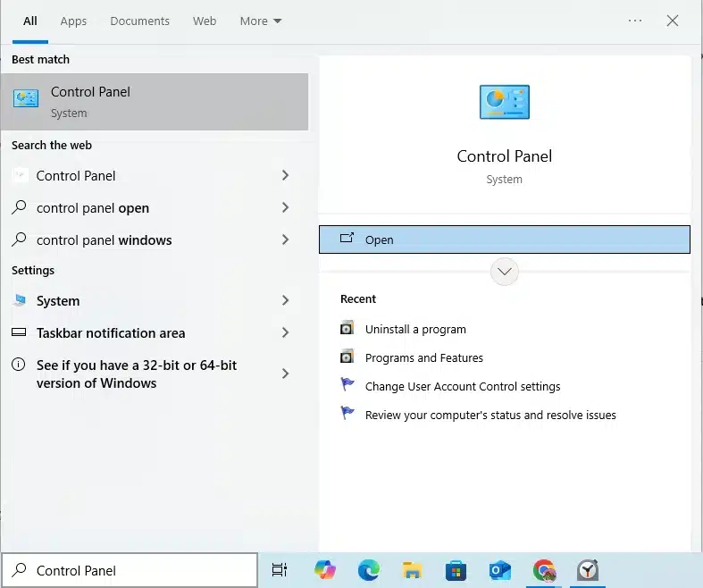Expand arrow beside Taskbar notification area

[x=285, y=333]
